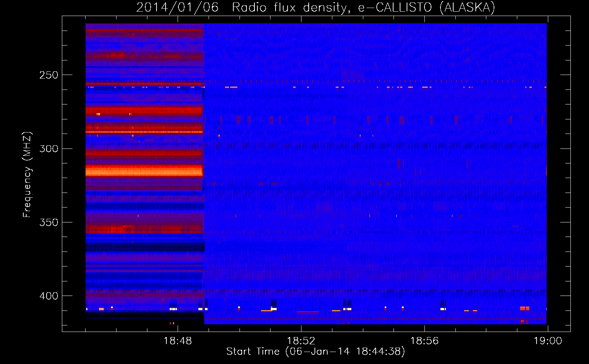
Task: Click the bright orange emission band near 315 MHz
Action: [144, 171]
